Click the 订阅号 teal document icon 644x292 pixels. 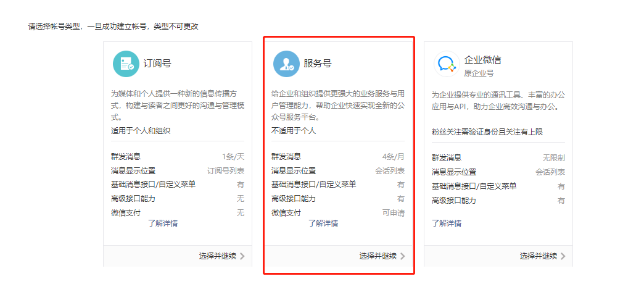126,64
